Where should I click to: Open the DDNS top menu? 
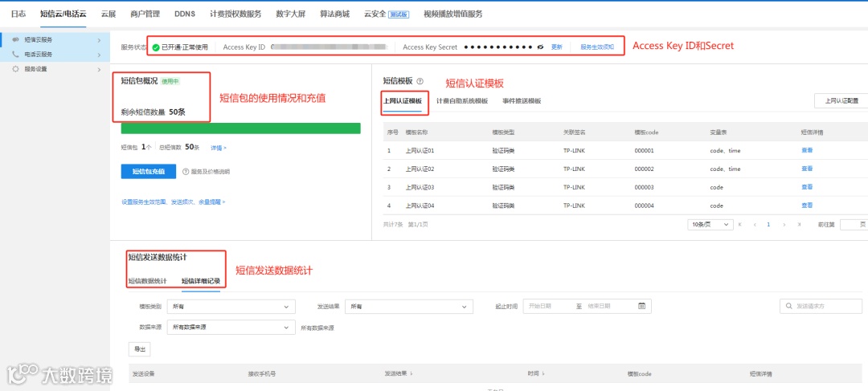[x=184, y=14]
